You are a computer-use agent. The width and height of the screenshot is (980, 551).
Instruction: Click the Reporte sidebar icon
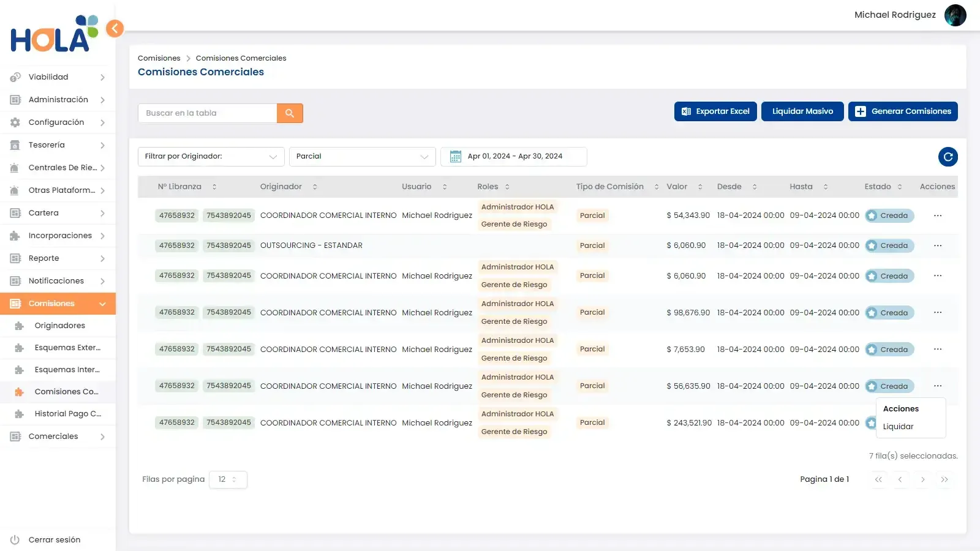click(15, 258)
